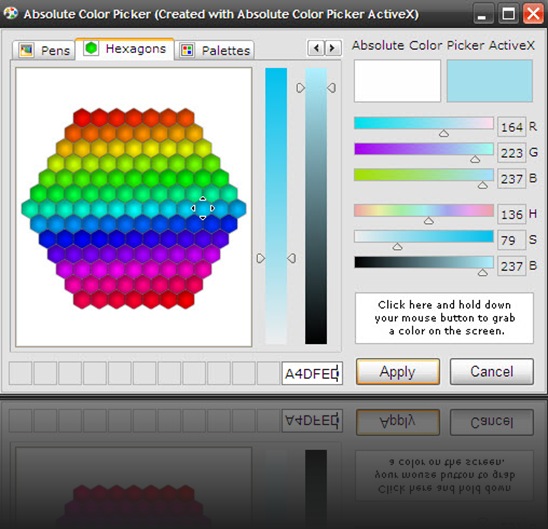Click the Red channel slider bar

coord(424,123)
